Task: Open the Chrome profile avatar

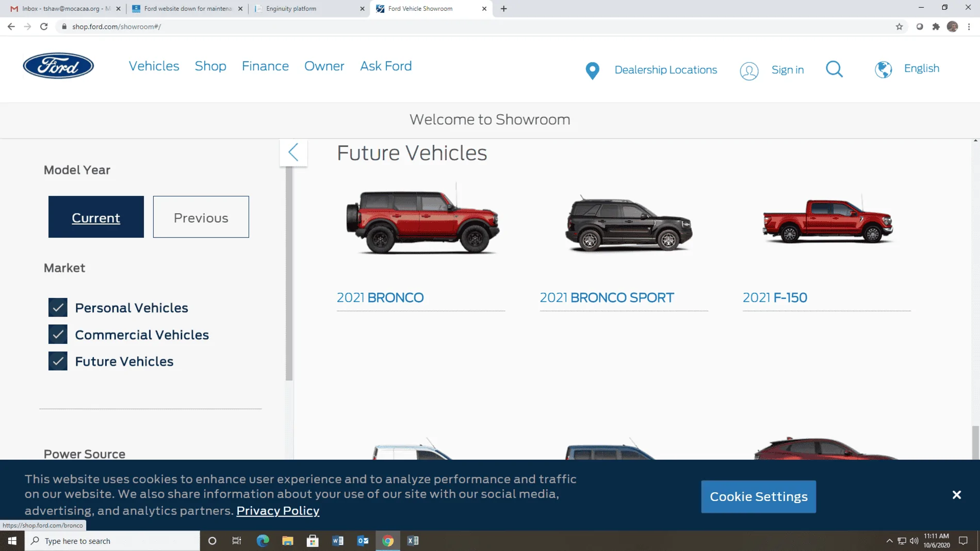Action: (x=953, y=27)
